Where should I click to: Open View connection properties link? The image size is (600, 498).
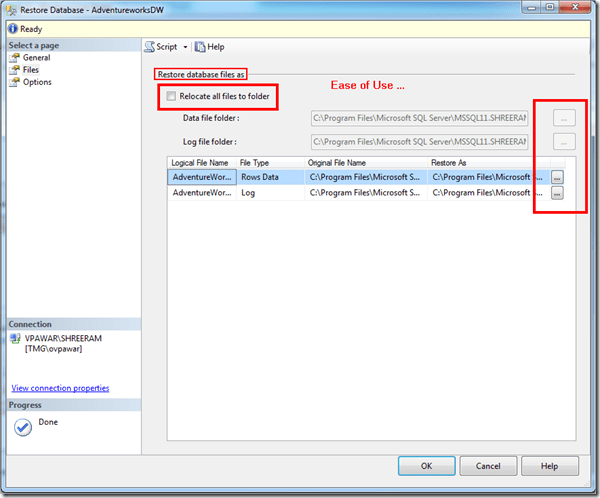tap(60, 388)
